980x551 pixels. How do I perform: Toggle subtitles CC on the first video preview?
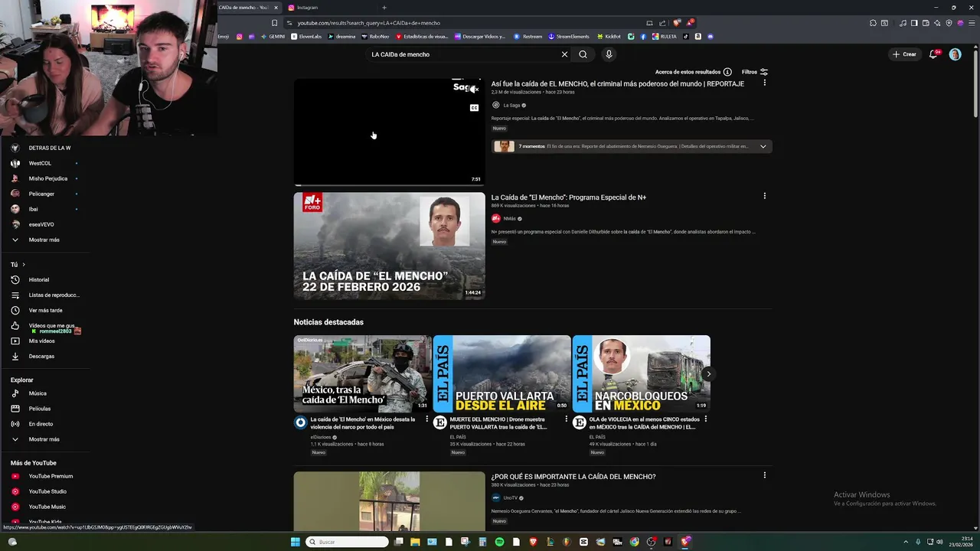coord(475,108)
